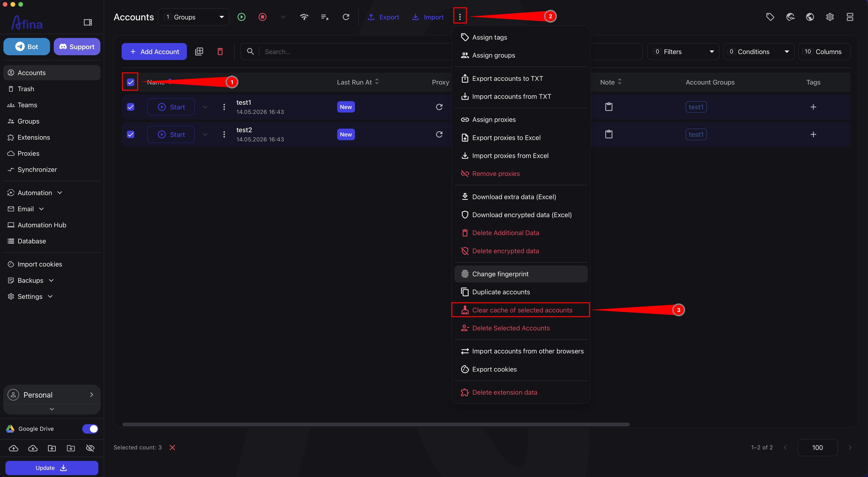
Task: Sort by Last Run At column
Action: 358,82
